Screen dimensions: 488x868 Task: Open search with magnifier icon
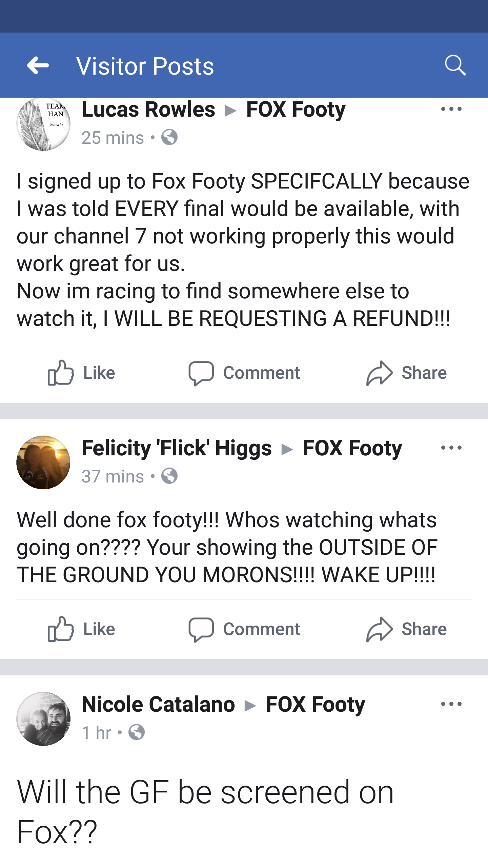pyautogui.click(x=455, y=65)
